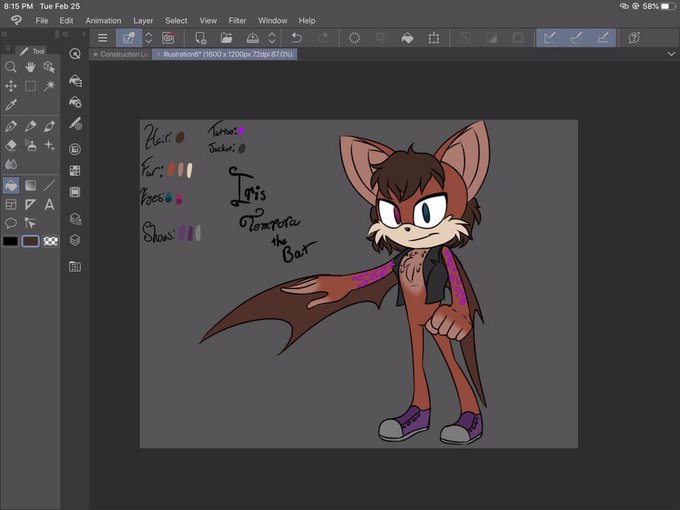
Task: Select the Eraser tool
Action: (11, 145)
